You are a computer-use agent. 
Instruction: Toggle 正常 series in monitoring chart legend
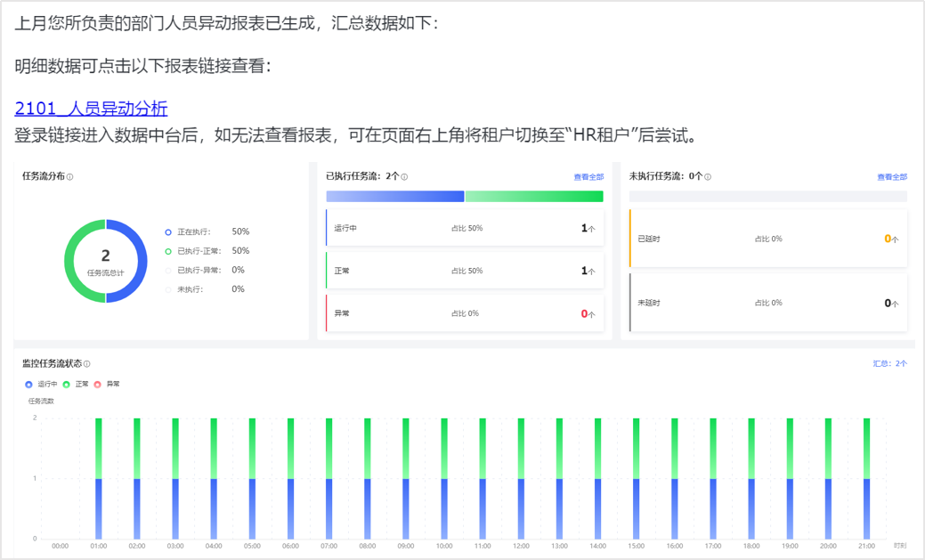click(77, 385)
